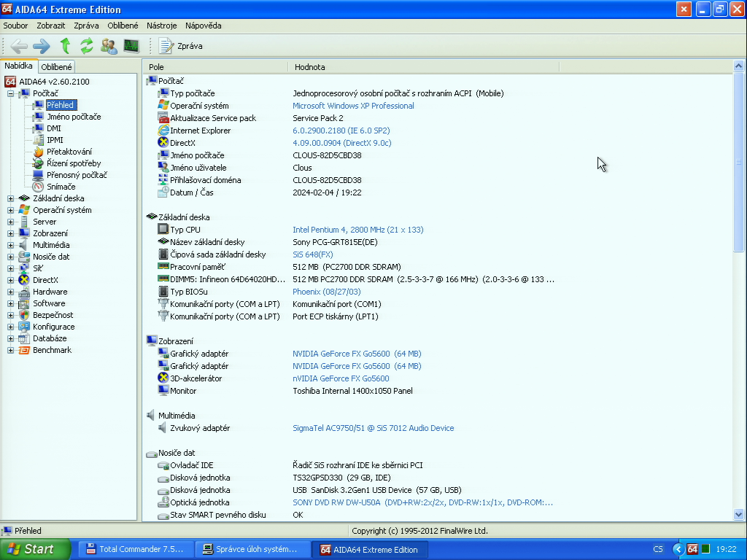Viewport: 747px width, 560px height.
Task: Open the Phoenix BIOS link
Action: (x=326, y=292)
